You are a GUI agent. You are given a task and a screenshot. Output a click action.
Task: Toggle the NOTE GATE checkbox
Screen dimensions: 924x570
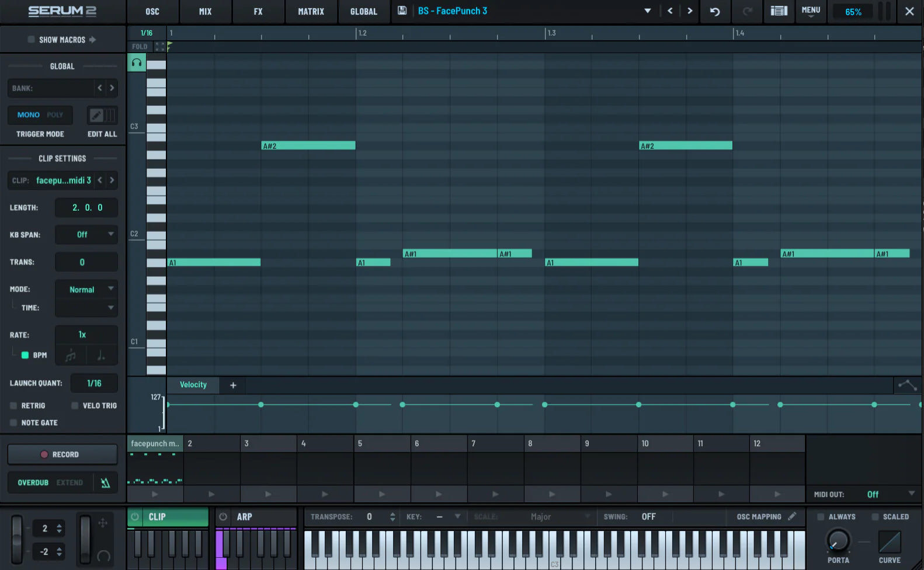pyautogui.click(x=13, y=423)
